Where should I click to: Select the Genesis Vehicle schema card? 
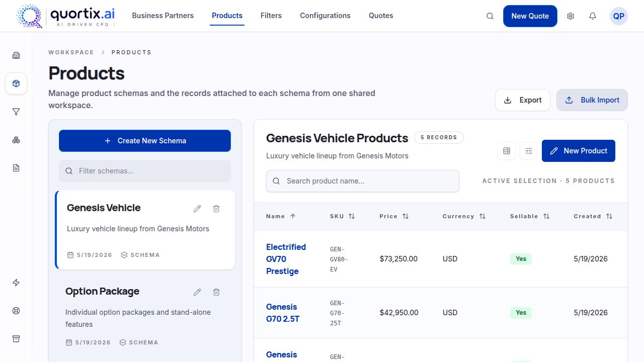tap(145, 230)
